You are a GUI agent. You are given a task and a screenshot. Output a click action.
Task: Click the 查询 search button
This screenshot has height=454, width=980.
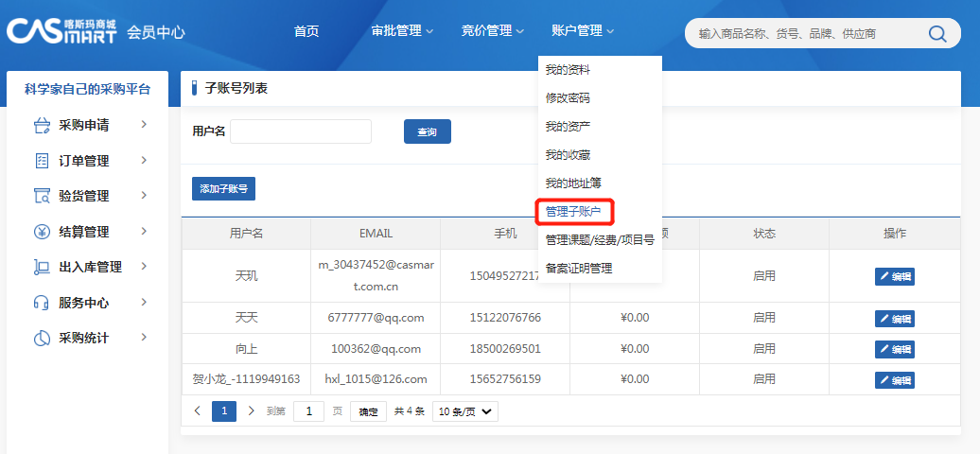[x=427, y=132]
